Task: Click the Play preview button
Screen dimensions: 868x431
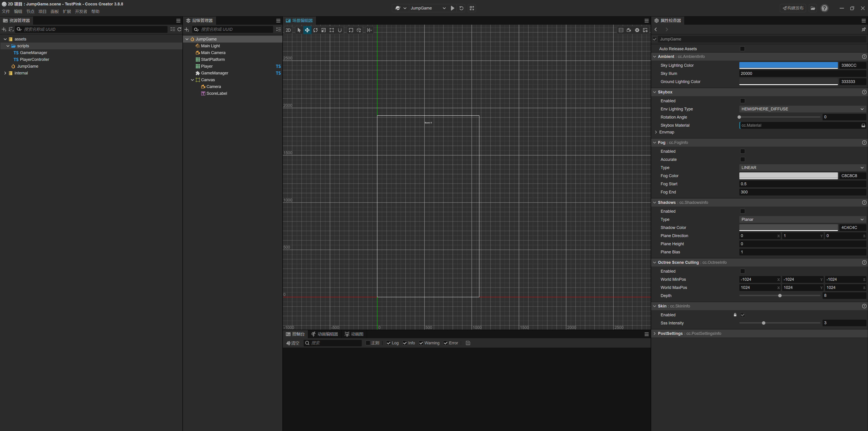Action: pyautogui.click(x=452, y=8)
